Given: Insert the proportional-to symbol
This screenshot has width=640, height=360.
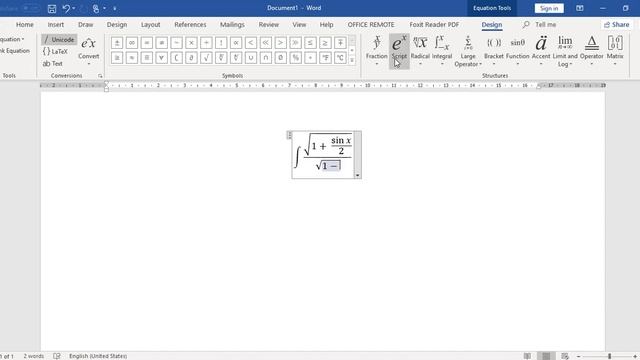Looking at the screenshot, I should [x=236, y=43].
